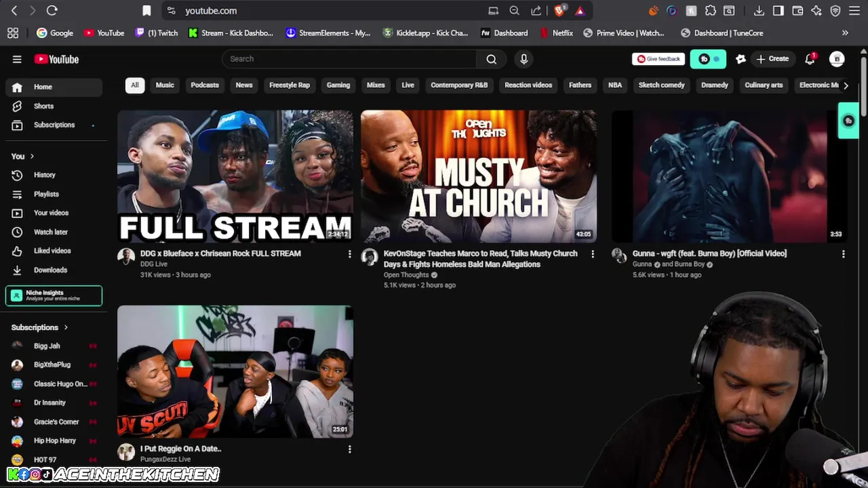Click the TubeBuddy teal extension button
Screen dimensions: 868x488
(x=708, y=59)
